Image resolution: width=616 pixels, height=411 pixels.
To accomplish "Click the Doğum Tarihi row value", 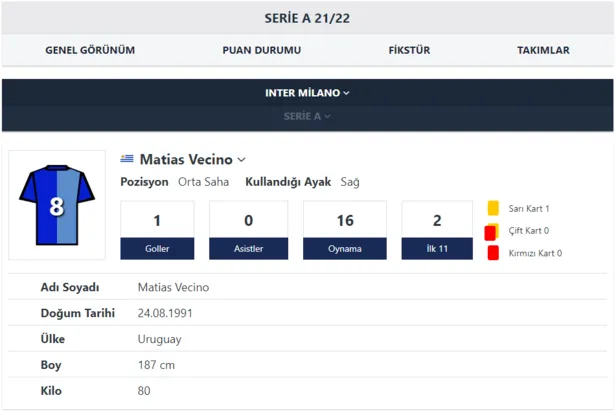I will (x=165, y=313).
